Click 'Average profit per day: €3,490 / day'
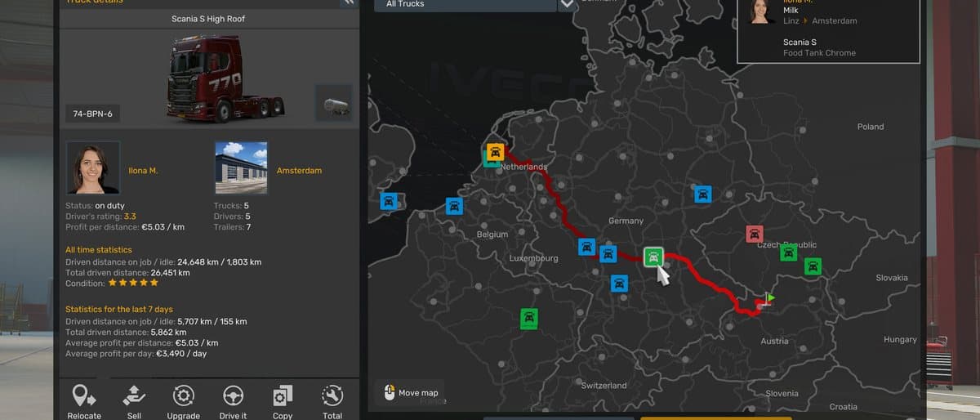This screenshot has width=980, height=420. point(136,354)
